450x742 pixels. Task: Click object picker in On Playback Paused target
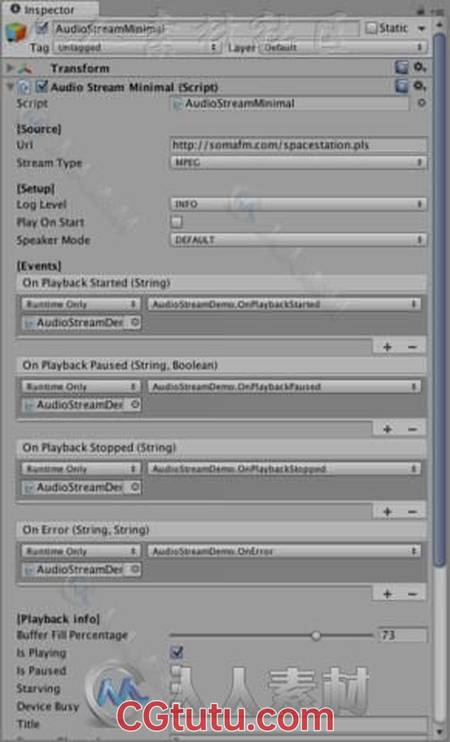135,405
